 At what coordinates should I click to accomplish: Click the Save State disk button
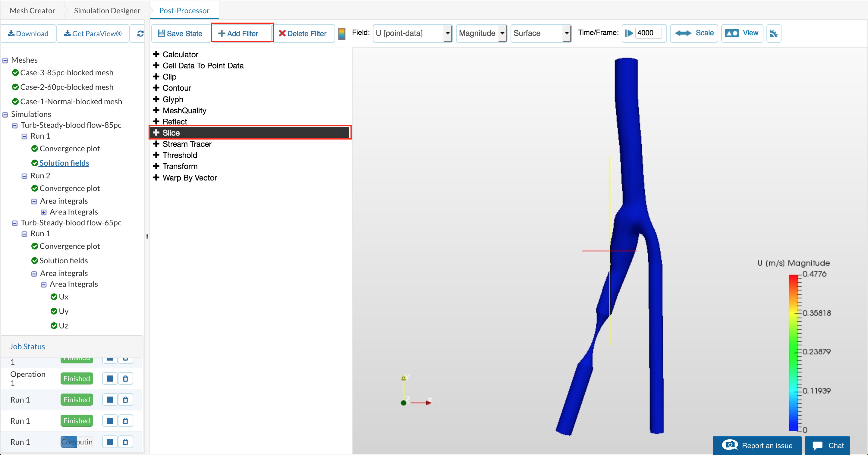coord(180,33)
